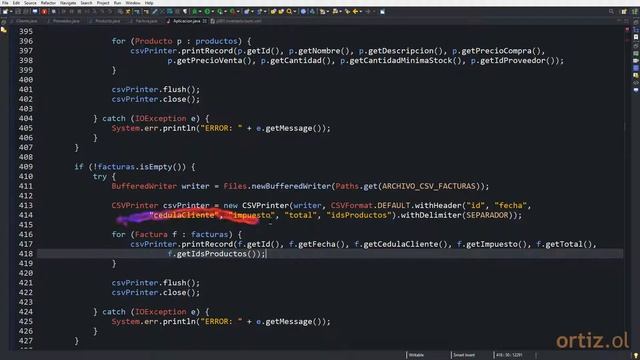Click the ARCHIVO_CSV_FACTURAS constant on line 411
The width and height of the screenshot is (640, 360).
429,187
